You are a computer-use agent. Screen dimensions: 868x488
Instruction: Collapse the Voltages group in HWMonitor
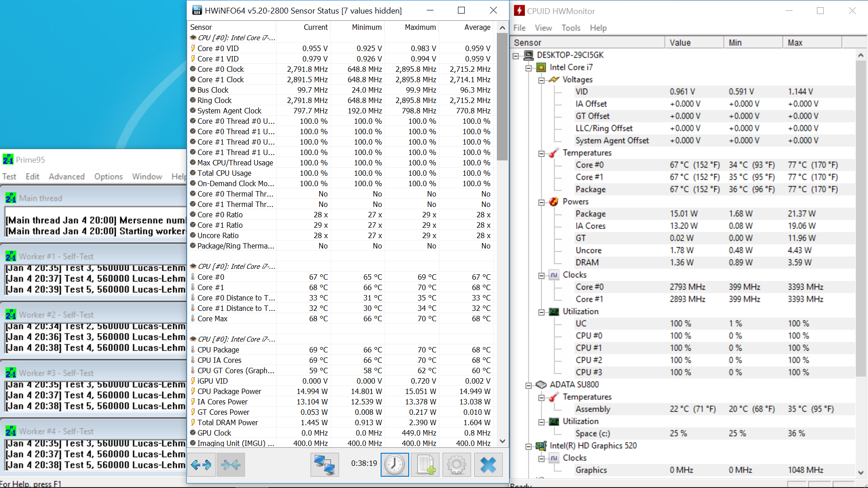[541, 80]
